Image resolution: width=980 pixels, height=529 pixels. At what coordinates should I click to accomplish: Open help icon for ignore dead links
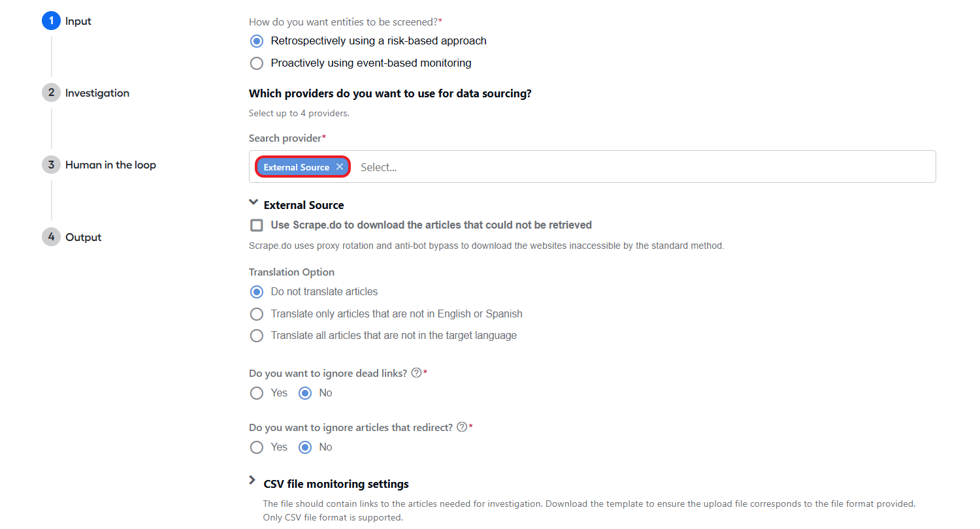pyautogui.click(x=416, y=373)
